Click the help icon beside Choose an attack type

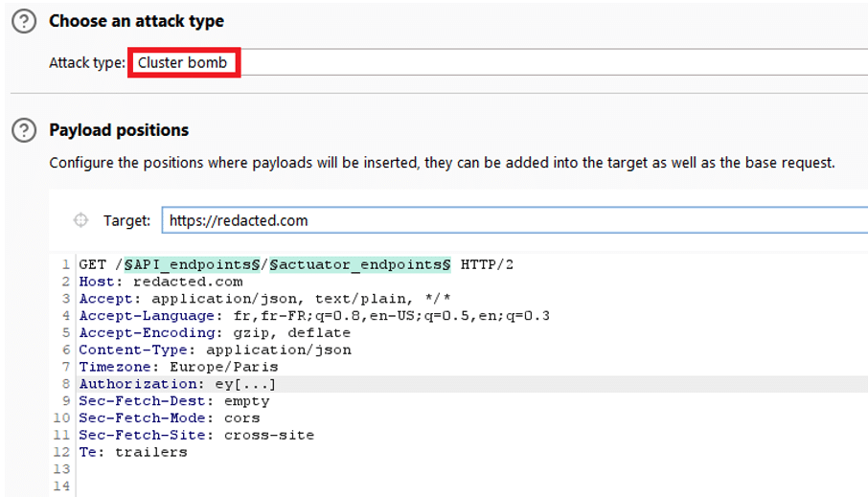click(x=24, y=21)
